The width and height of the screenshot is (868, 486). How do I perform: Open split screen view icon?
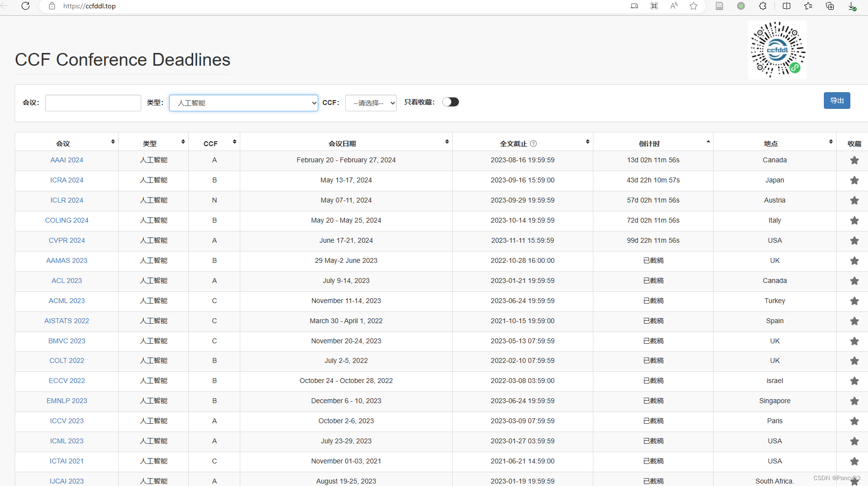click(x=787, y=6)
